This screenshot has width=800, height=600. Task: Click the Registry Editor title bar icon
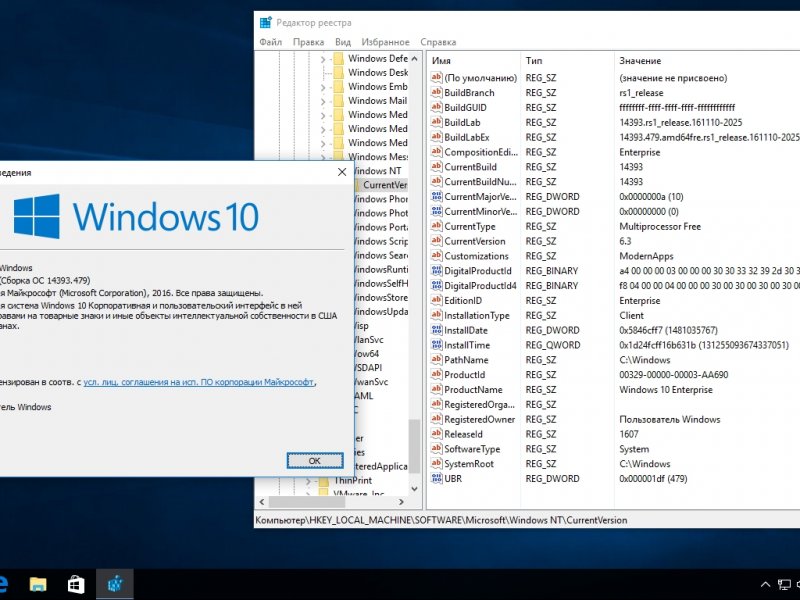coord(265,22)
